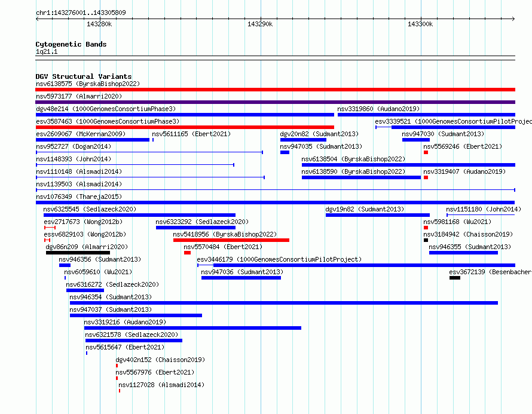The image size is (532, 414).
Task: Click nsv6316272 (Sedlazeck2020) label
Action: tap(112, 284)
